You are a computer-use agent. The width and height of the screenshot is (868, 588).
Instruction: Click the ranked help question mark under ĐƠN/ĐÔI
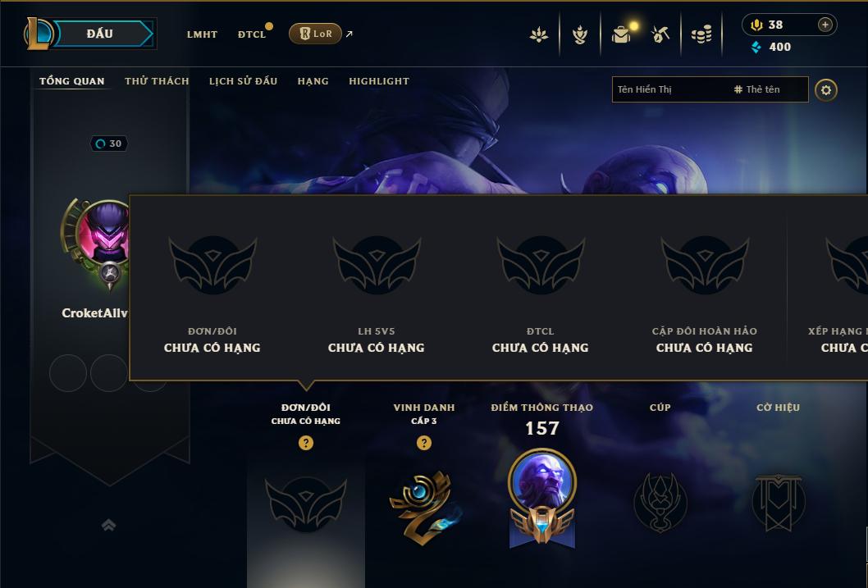(x=305, y=443)
